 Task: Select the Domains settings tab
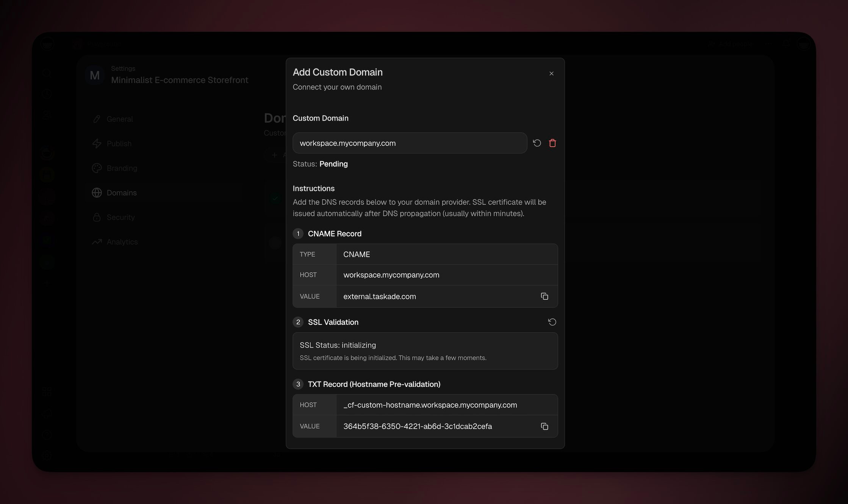[x=121, y=193]
